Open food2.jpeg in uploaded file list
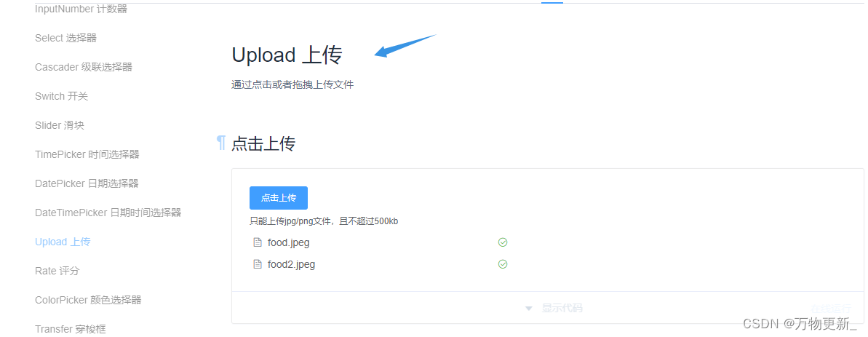Screen dimensions: 868x337 [291, 264]
